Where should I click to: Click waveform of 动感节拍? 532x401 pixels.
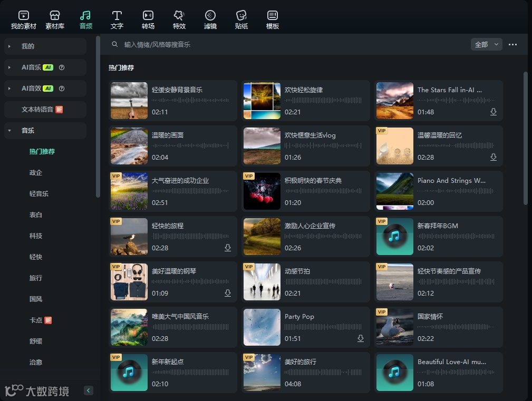tap(323, 281)
